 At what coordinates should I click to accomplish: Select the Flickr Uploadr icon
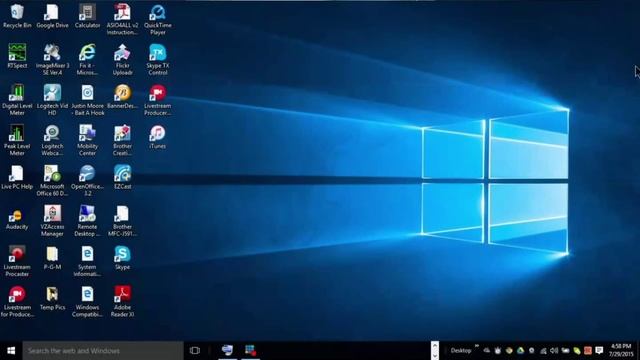pyautogui.click(x=122, y=60)
